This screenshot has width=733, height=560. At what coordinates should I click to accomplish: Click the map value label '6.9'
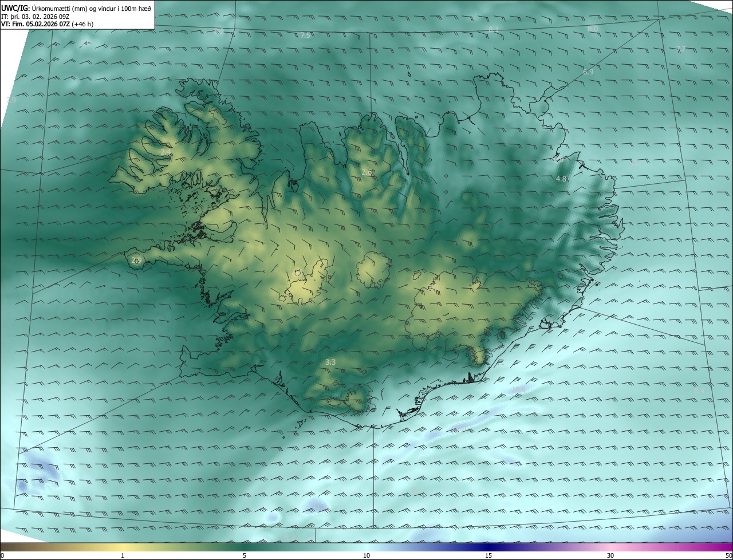pyautogui.click(x=588, y=72)
